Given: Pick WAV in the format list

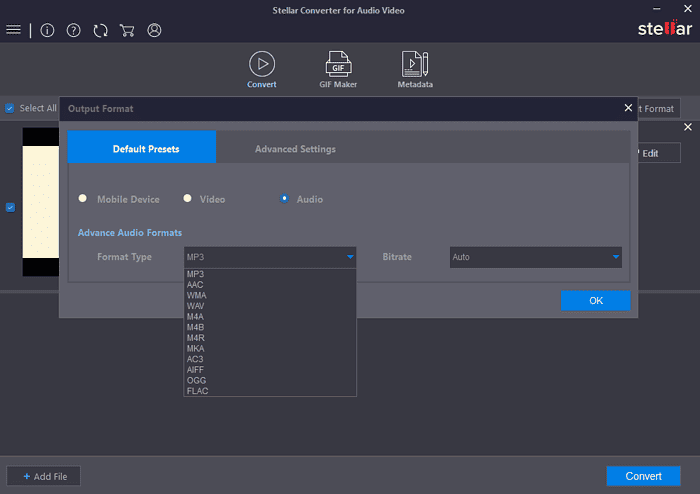Looking at the screenshot, I should 196,305.
